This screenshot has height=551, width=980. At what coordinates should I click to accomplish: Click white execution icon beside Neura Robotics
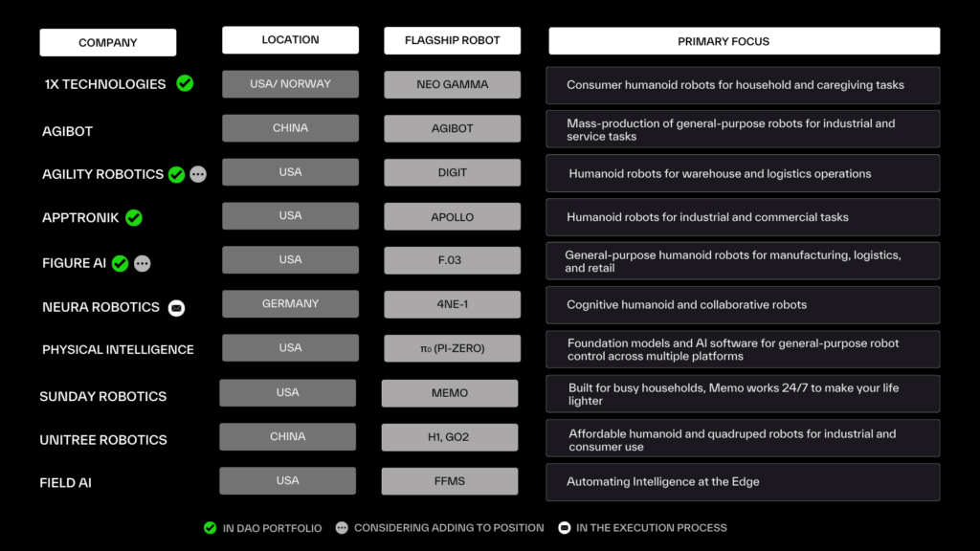pyautogui.click(x=176, y=308)
